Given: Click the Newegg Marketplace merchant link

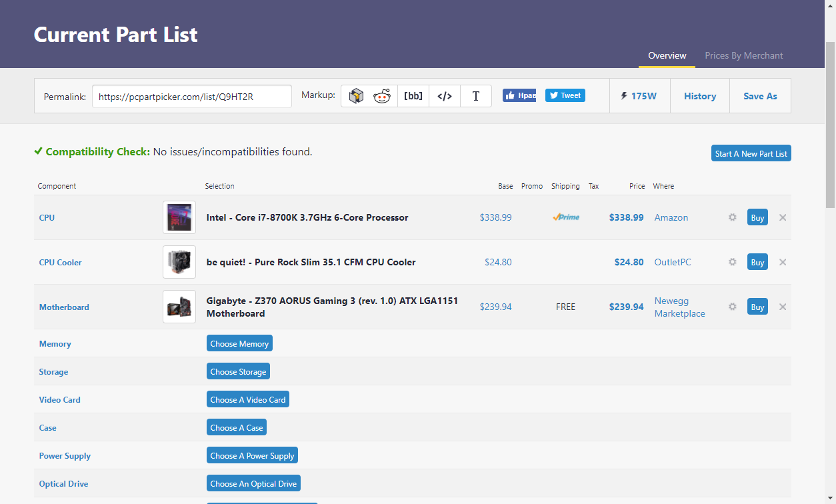Looking at the screenshot, I should 679,307.
